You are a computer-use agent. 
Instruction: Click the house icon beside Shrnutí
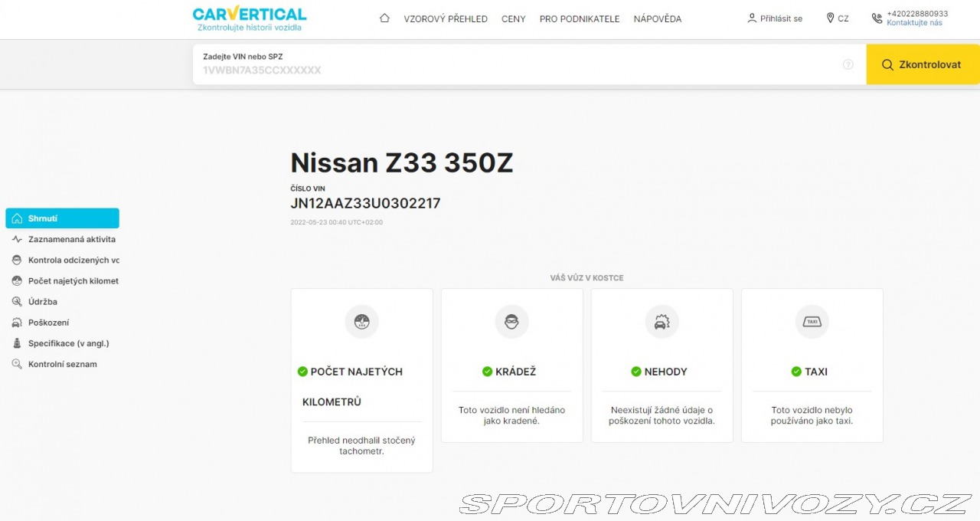coord(17,218)
